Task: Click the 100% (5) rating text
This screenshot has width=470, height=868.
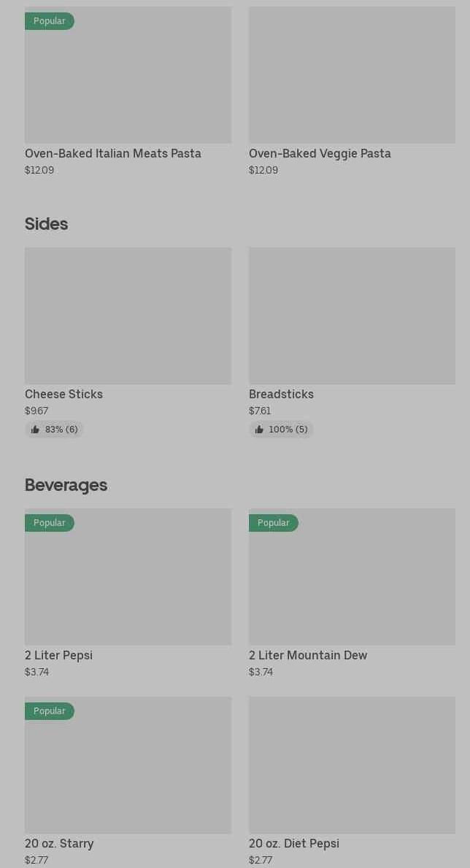Action: (x=288, y=430)
